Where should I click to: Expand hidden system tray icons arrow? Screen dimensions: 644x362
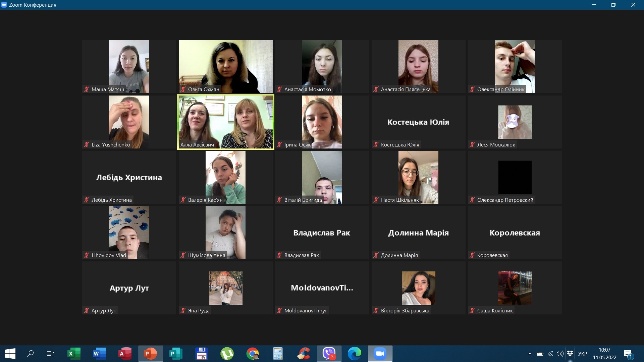[x=530, y=354]
